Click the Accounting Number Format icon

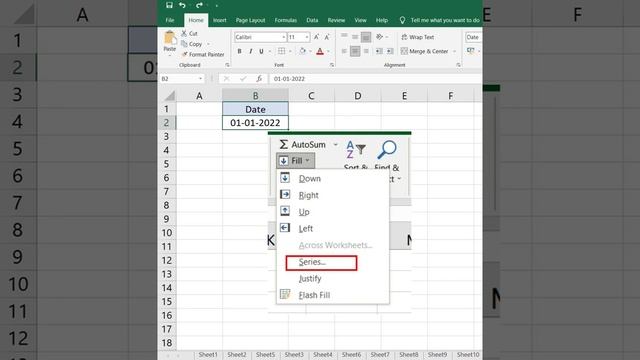471,51
